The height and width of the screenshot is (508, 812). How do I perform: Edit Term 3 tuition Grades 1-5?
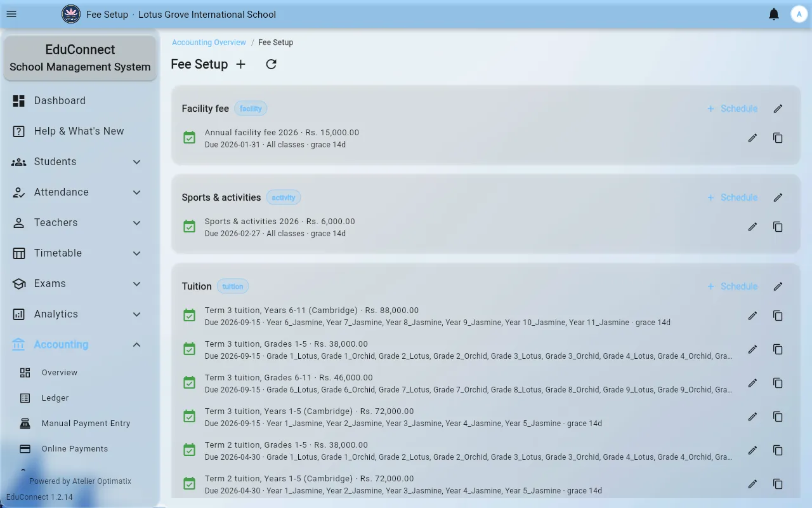(752, 349)
